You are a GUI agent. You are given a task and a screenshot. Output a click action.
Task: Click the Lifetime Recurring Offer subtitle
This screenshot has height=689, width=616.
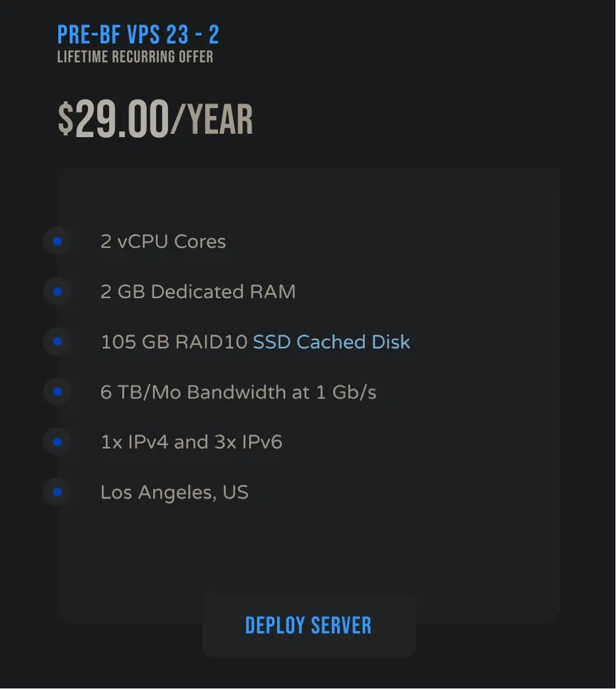[135, 57]
